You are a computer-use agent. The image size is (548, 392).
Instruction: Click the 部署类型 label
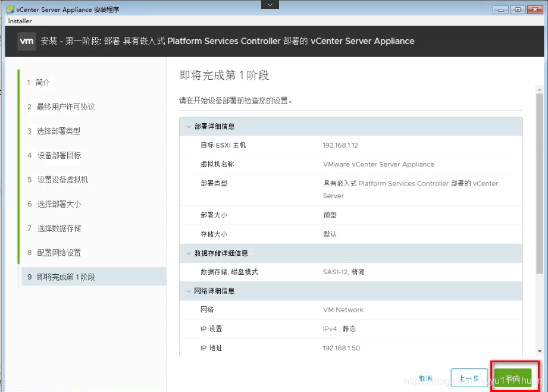(214, 183)
